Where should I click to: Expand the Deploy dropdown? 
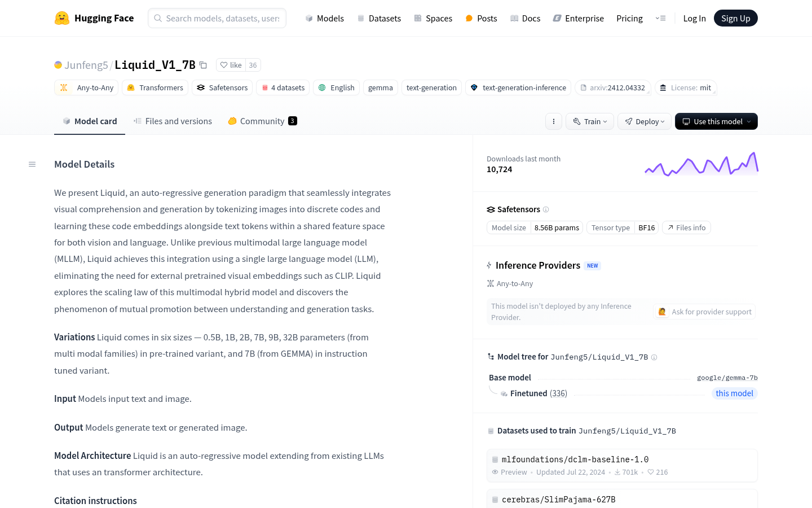(x=645, y=121)
